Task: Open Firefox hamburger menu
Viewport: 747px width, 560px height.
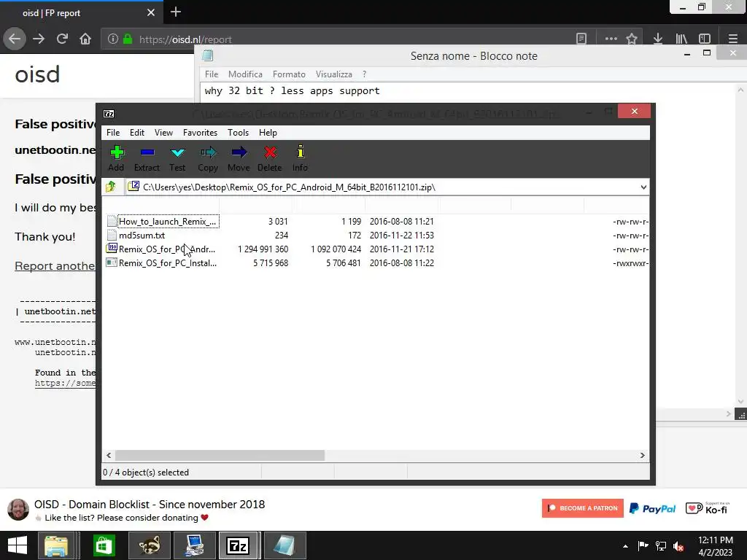Action: point(732,39)
